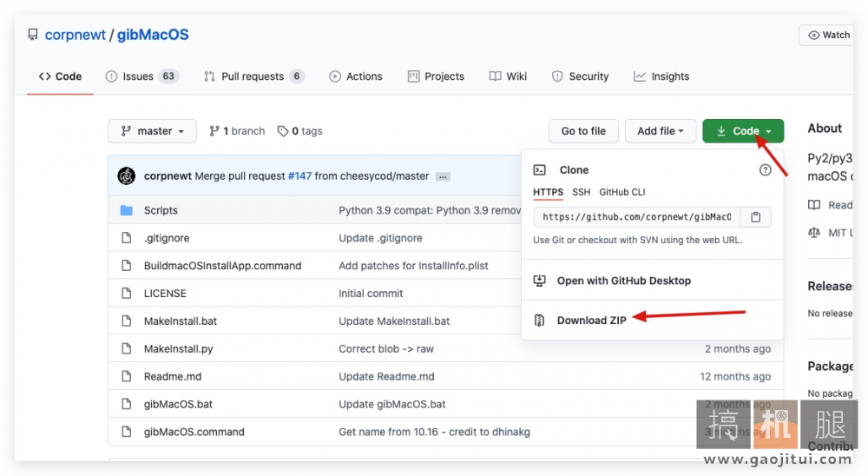Open the Issues tab

pos(141,76)
